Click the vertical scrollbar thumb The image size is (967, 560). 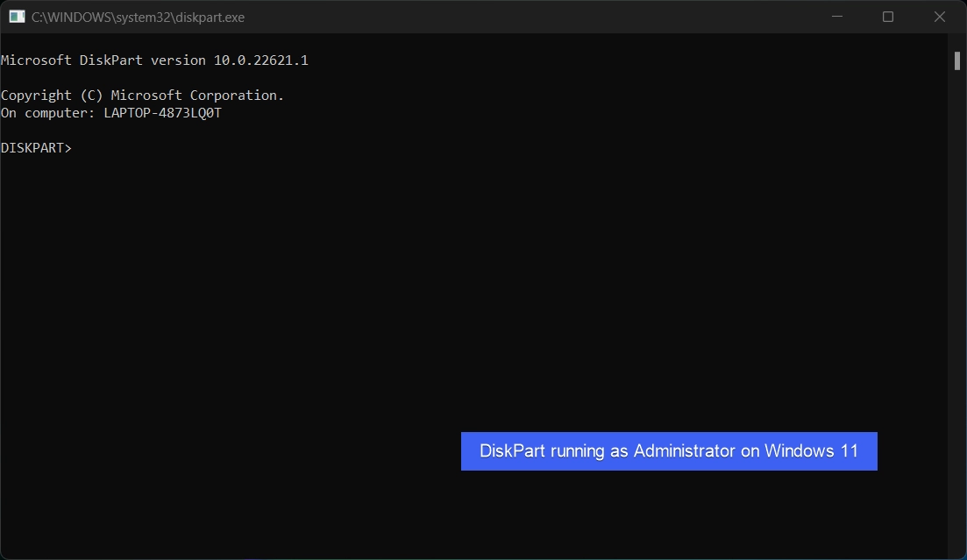point(957,61)
